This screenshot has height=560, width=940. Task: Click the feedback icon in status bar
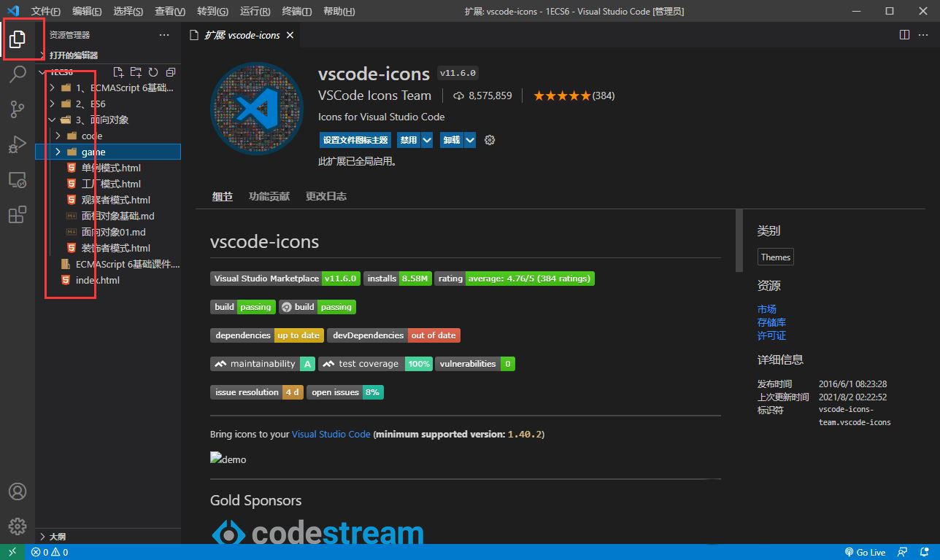click(903, 552)
